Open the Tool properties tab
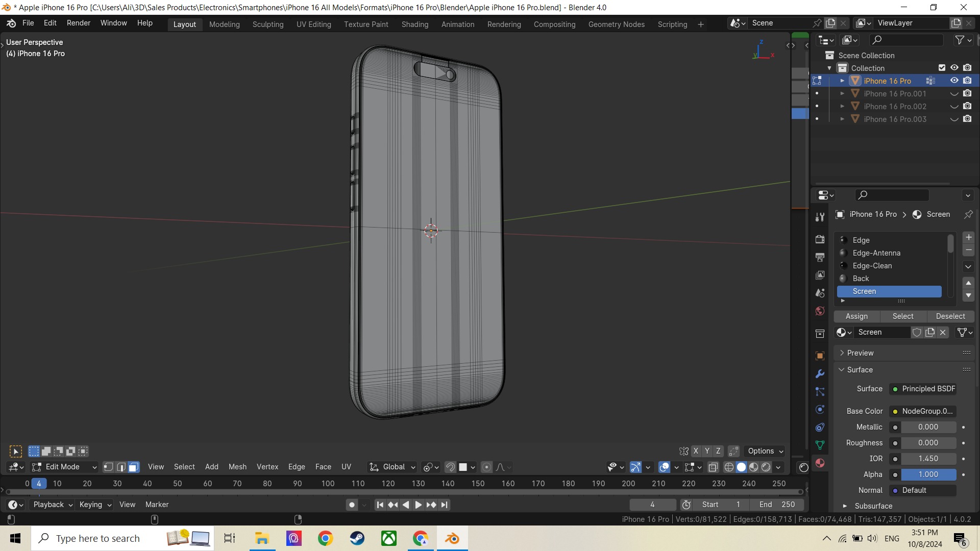The width and height of the screenshot is (980, 551). point(820,217)
